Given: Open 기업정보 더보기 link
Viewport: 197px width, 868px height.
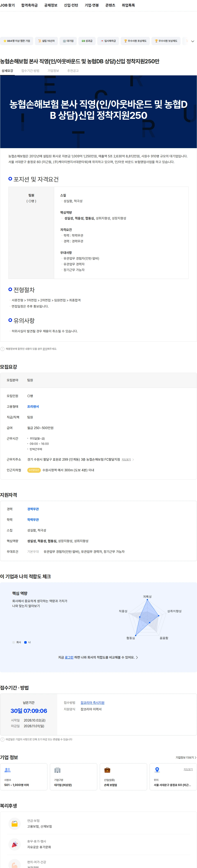Looking at the screenshot, I should [186, 758].
